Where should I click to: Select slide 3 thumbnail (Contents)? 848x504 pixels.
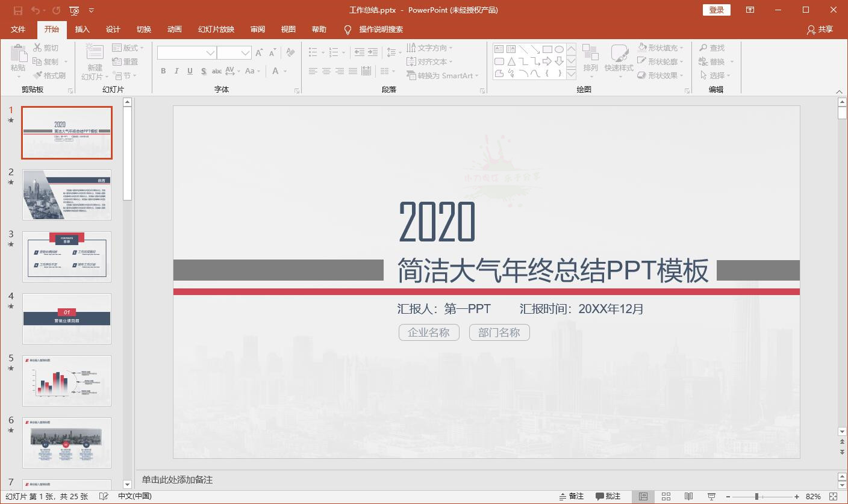[x=67, y=257]
